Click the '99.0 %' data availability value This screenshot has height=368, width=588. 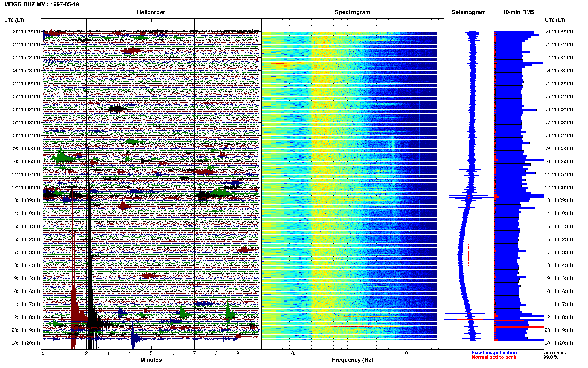[x=551, y=357]
